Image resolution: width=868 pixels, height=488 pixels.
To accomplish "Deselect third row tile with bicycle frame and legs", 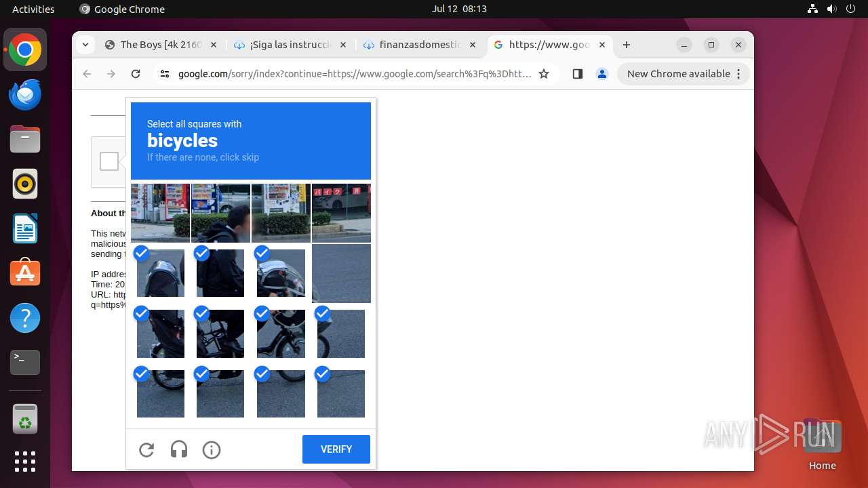I will pyautogui.click(x=220, y=333).
